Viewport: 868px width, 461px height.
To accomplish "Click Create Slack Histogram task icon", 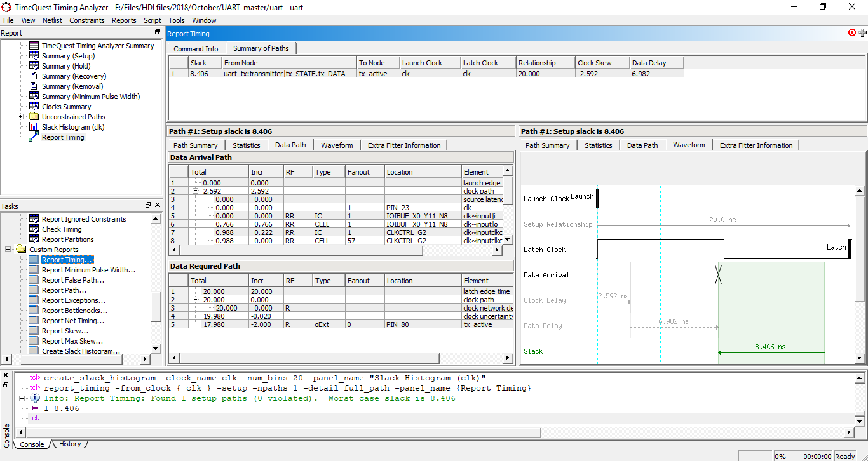I will [x=34, y=351].
